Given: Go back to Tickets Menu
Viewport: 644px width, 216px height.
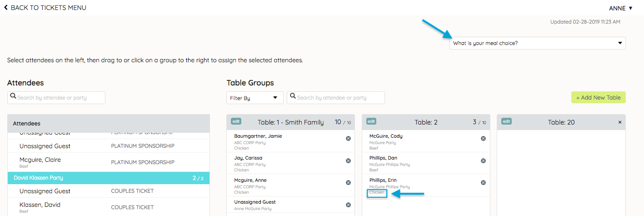Looking at the screenshot, I should [45, 8].
